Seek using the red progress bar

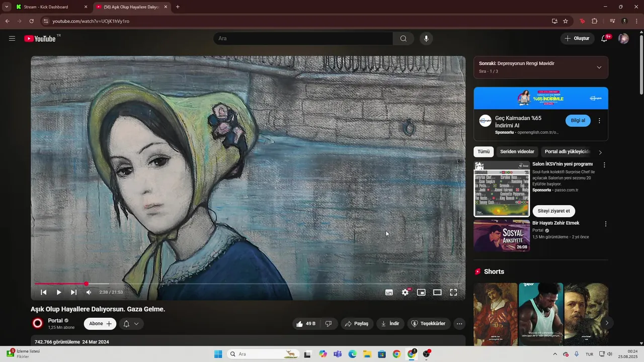247,284
